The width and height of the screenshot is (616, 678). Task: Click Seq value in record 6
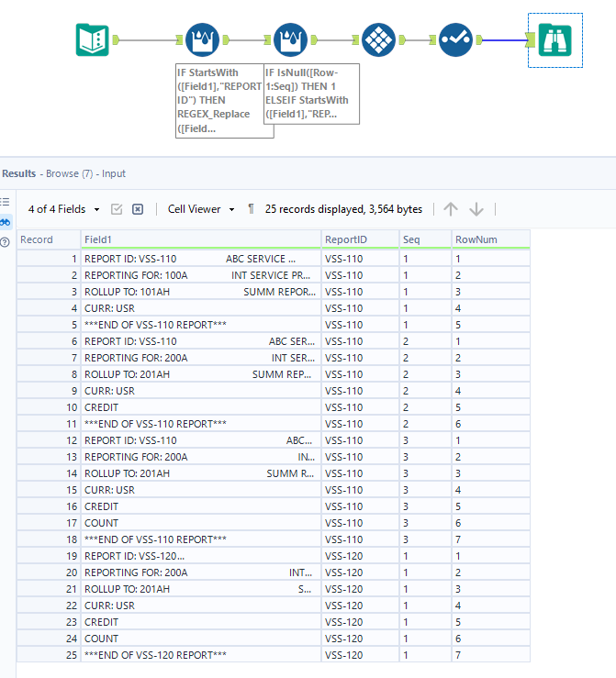pos(425,341)
